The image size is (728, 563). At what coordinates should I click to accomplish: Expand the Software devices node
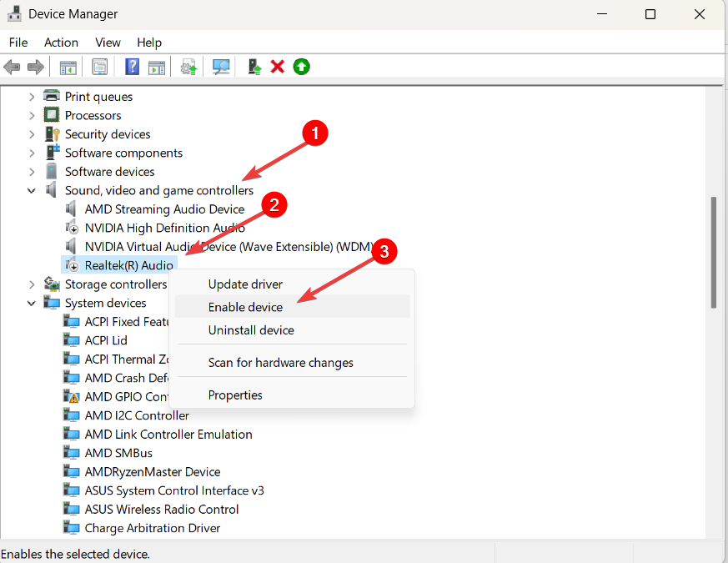[32, 172]
